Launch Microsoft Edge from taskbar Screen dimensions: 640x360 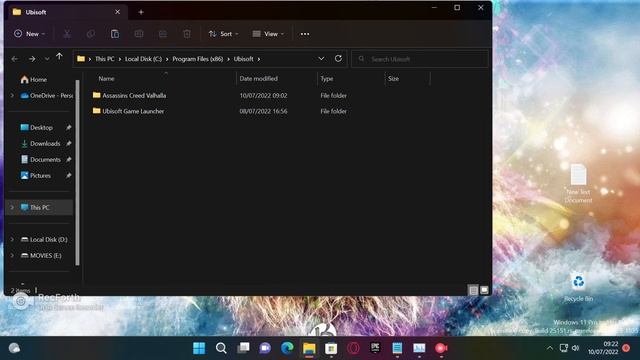pyautogui.click(x=287, y=348)
